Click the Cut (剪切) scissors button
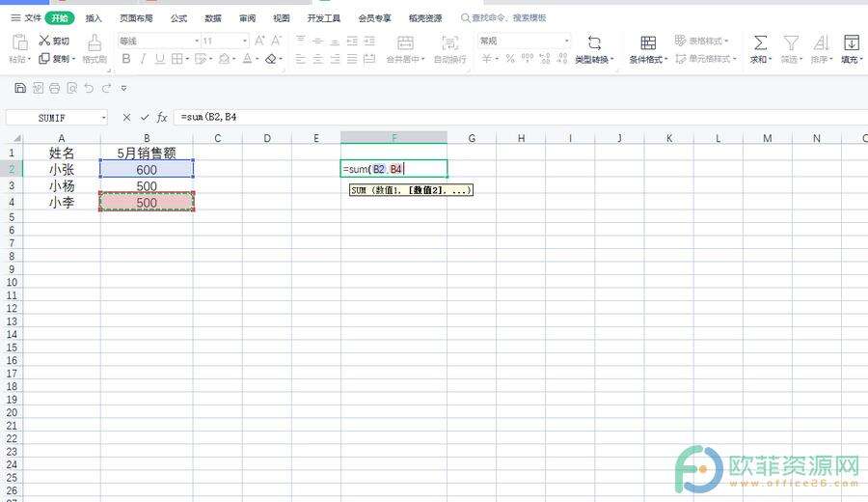The width and height of the screenshot is (868, 502). [x=54, y=41]
